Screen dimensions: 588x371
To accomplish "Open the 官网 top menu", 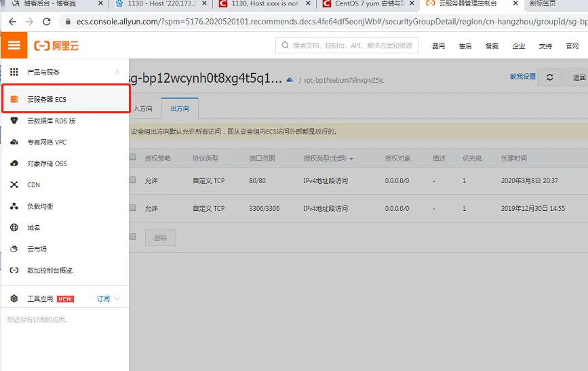I will [572, 45].
